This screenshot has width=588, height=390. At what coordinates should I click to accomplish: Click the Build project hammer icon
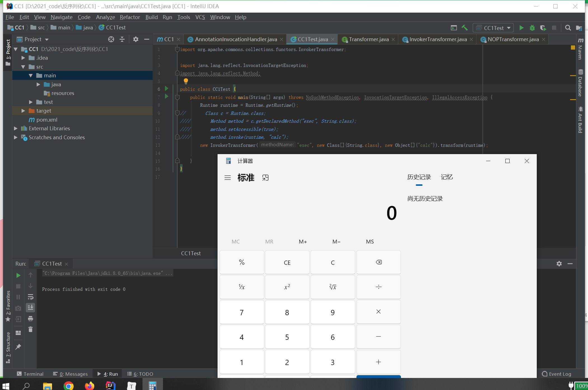(x=465, y=28)
